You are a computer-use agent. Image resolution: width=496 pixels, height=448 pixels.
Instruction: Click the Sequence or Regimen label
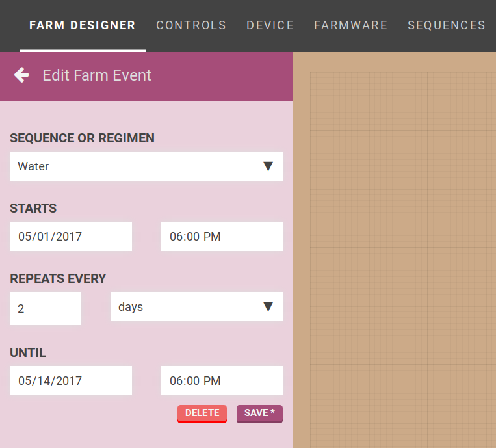tap(83, 138)
